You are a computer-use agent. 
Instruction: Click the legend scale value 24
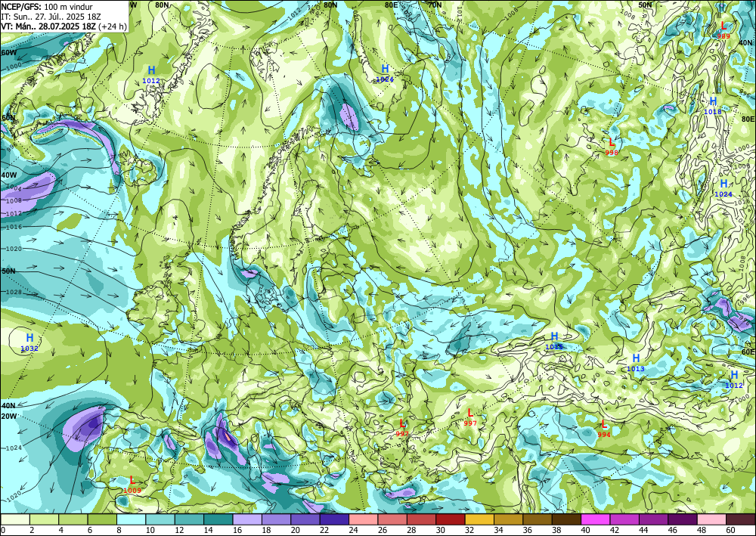pos(353,531)
